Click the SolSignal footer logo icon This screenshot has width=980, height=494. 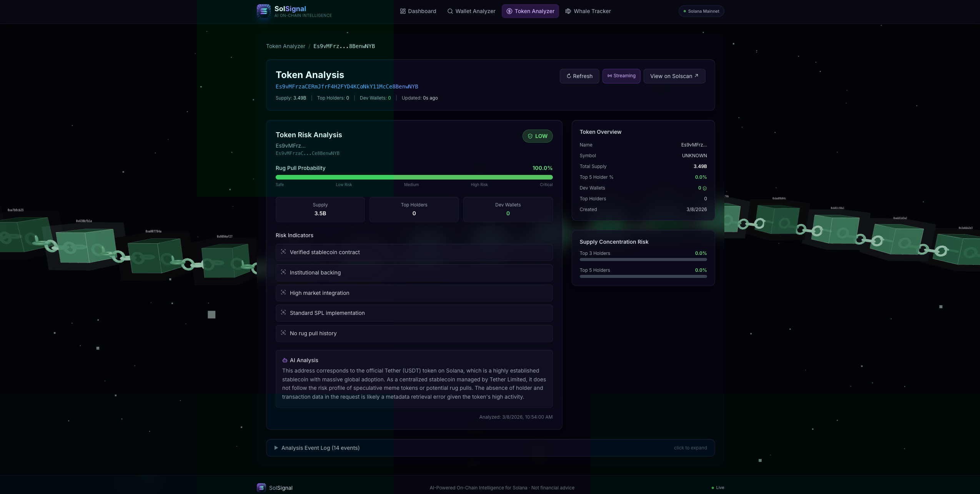coord(261,487)
